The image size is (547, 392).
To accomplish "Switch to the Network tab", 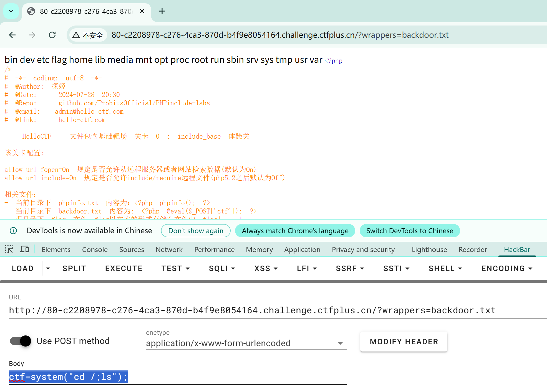I will (169, 250).
